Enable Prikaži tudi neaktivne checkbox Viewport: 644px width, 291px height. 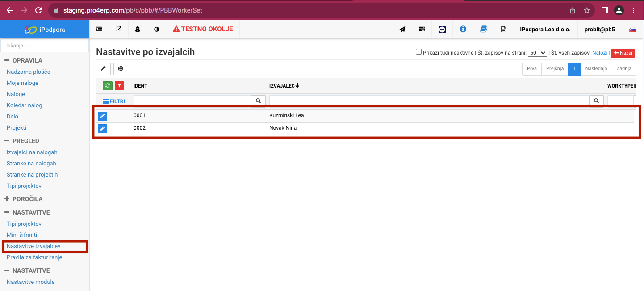coord(418,52)
